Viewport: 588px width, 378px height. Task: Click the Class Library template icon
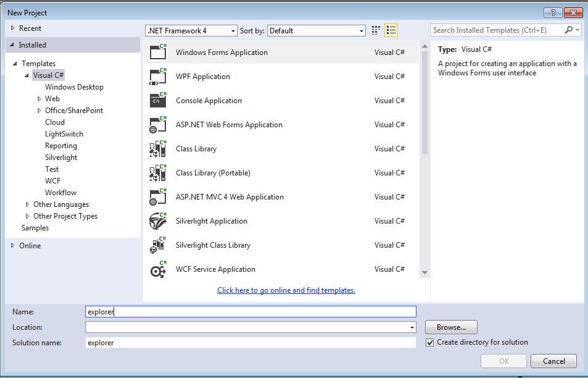click(x=159, y=149)
